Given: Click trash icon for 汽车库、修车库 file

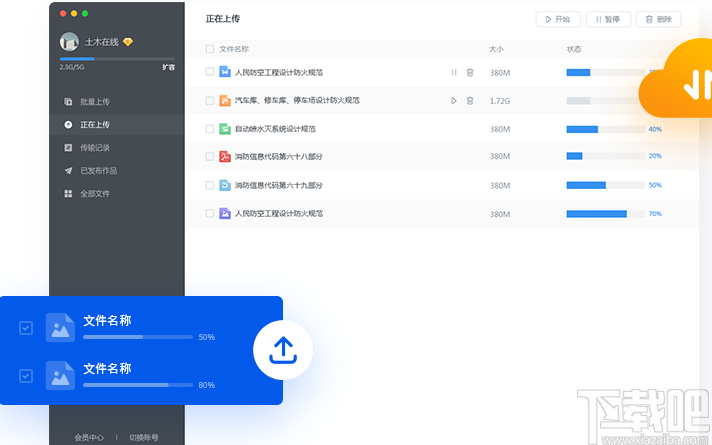Looking at the screenshot, I should click(470, 101).
